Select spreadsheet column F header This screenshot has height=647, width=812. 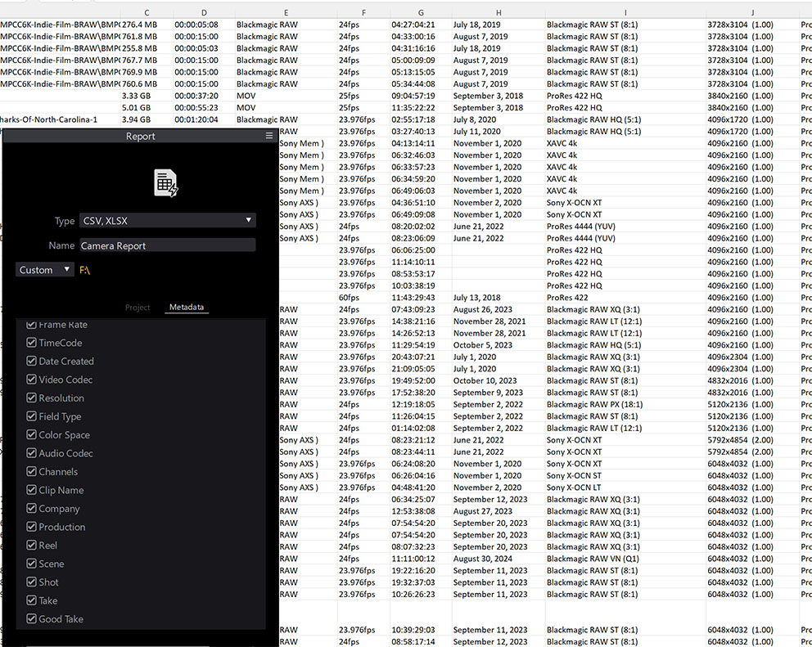pos(363,12)
